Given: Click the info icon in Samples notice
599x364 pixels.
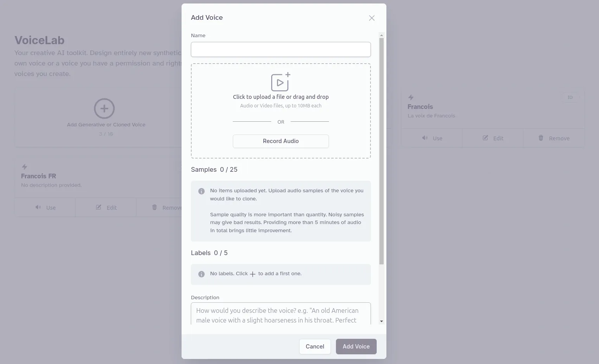Looking at the screenshot, I should [x=201, y=191].
